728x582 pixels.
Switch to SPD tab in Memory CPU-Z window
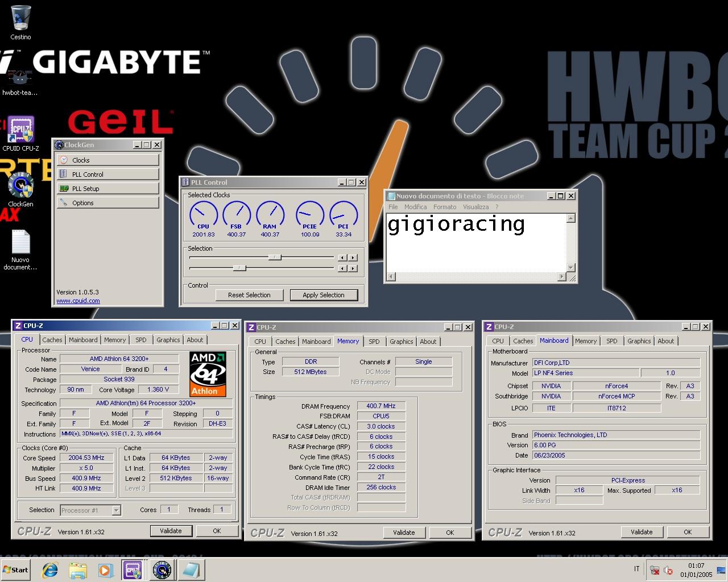(x=374, y=342)
